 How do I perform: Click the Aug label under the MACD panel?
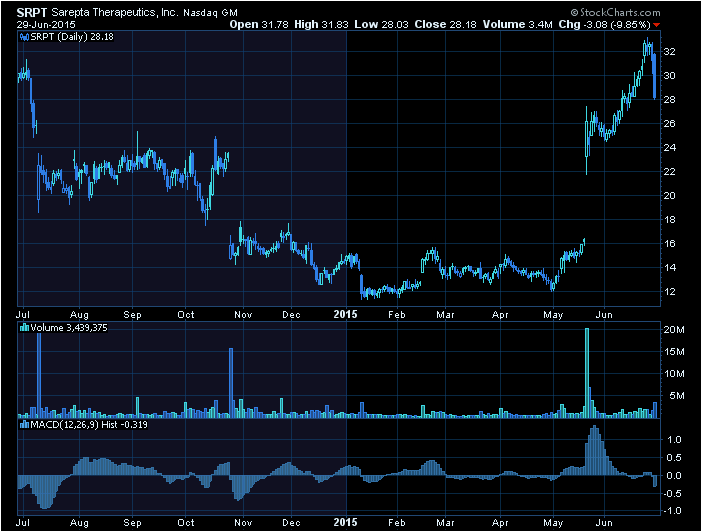click(79, 523)
